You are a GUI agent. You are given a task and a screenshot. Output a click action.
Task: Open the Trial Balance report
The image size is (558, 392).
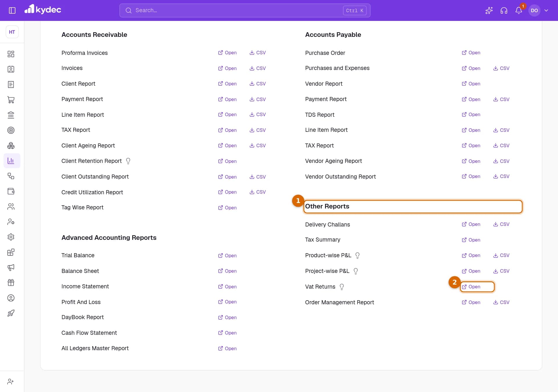[x=227, y=256]
